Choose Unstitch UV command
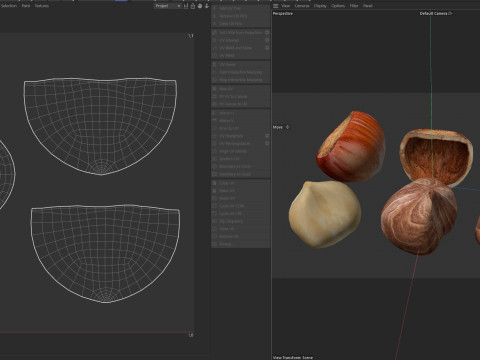The height and width of the screenshot is (360, 480). tap(241, 159)
